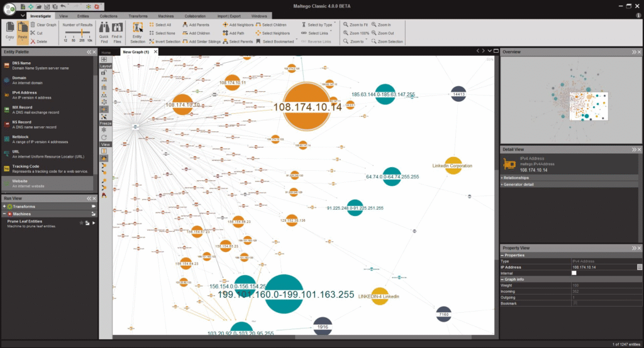Image resolution: width=644 pixels, height=348 pixels.
Task: Run the Prune Leaf Entities machine
Action: click(x=94, y=223)
